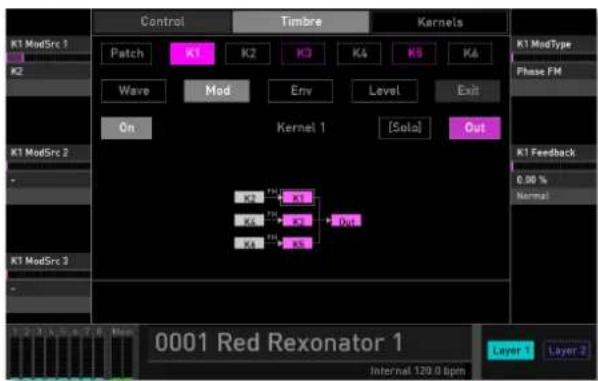The width and height of the screenshot is (598, 381).
Task: Click the K1 ModSrc 2 label
Action: [x=39, y=153]
